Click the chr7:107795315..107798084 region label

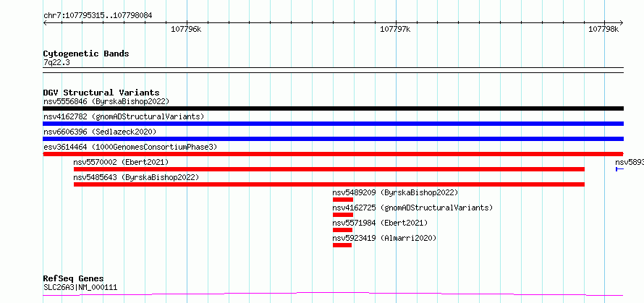(98, 16)
